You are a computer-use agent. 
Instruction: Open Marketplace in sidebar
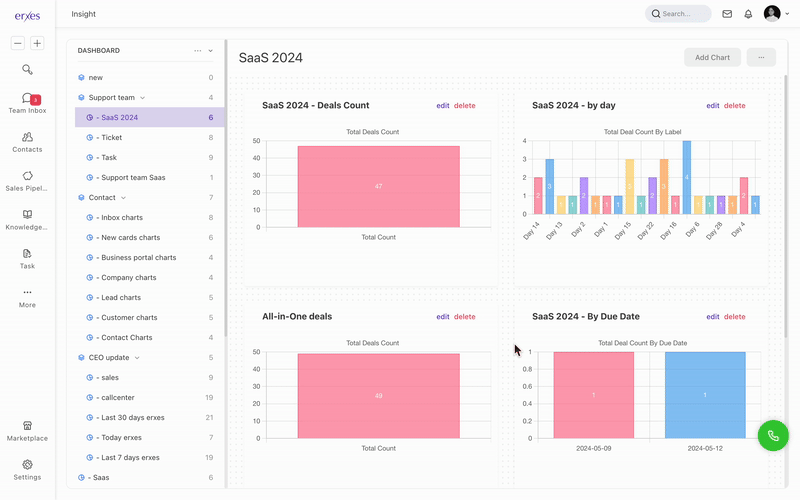(27, 432)
